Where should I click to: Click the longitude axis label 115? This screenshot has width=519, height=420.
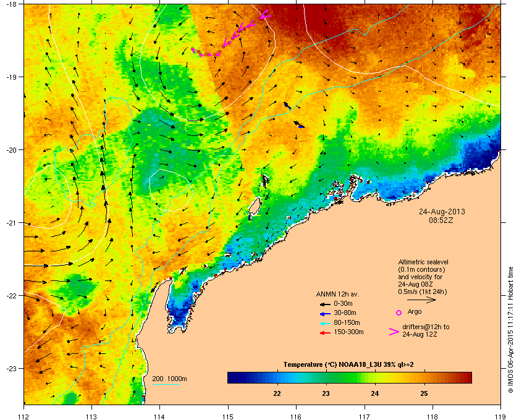[x=228, y=416]
